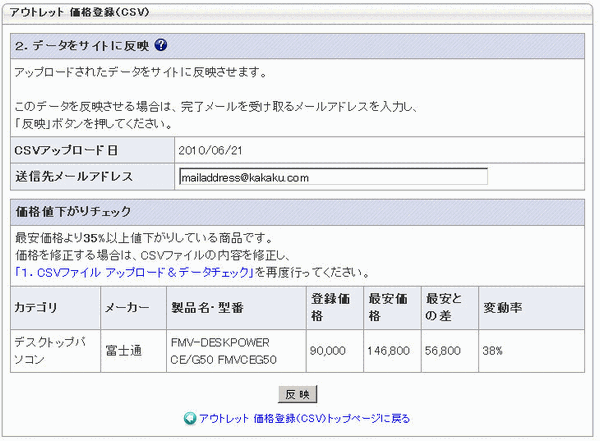Click the green back arrow icon
Image resolution: width=600 pixels, height=441 pixels.
pos(190,418)
